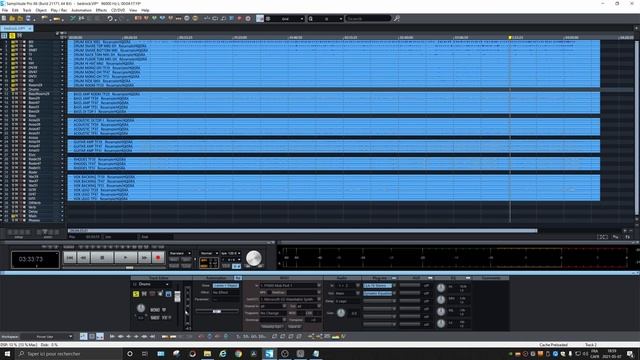Toggle Solo on the Drums track editor
640x360 pixels.
(136, 294)
